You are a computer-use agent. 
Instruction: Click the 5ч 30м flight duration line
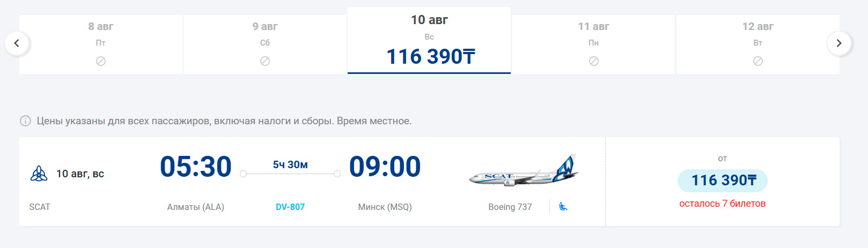[x=290, y=174]
